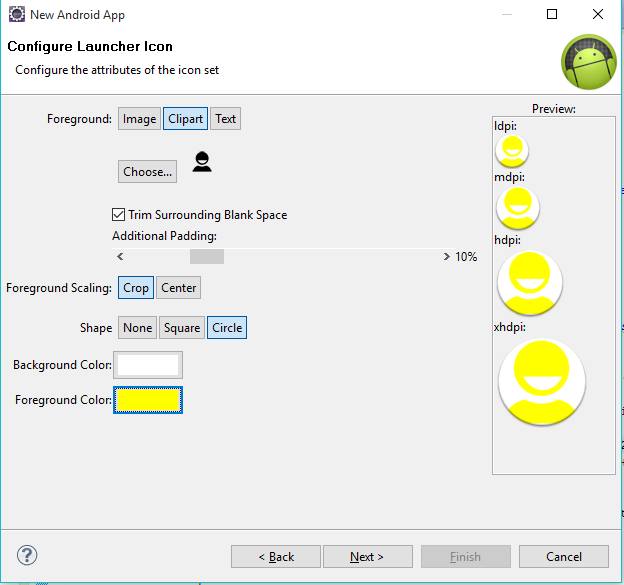The image size is (624, 585).
Task: Select the Text foreground option
Action: (x=226, y=119)
